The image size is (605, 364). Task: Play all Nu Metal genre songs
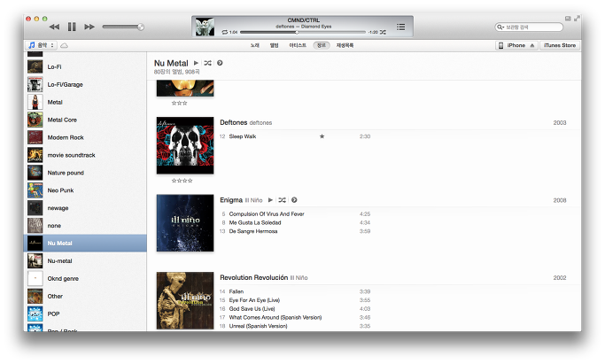point(196,63)
